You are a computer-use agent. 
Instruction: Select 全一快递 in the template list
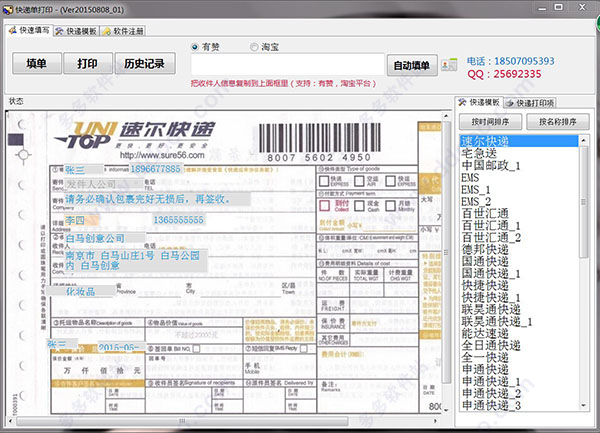519,358
